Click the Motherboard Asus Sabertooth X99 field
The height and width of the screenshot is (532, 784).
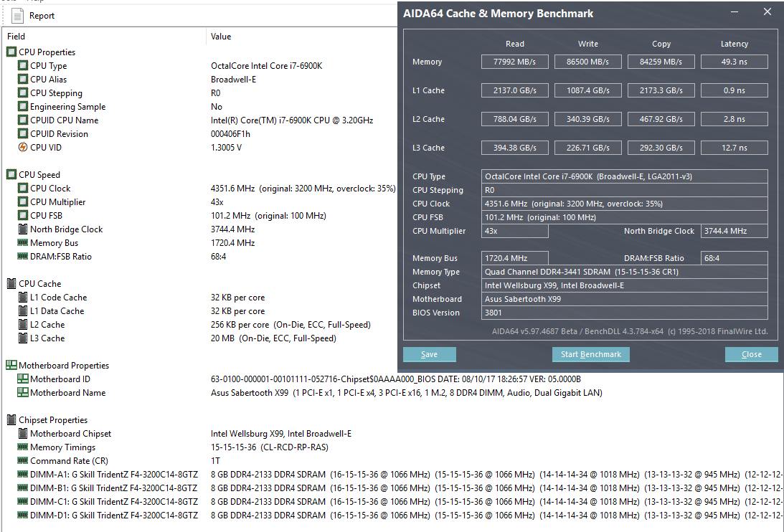[625, 299]
